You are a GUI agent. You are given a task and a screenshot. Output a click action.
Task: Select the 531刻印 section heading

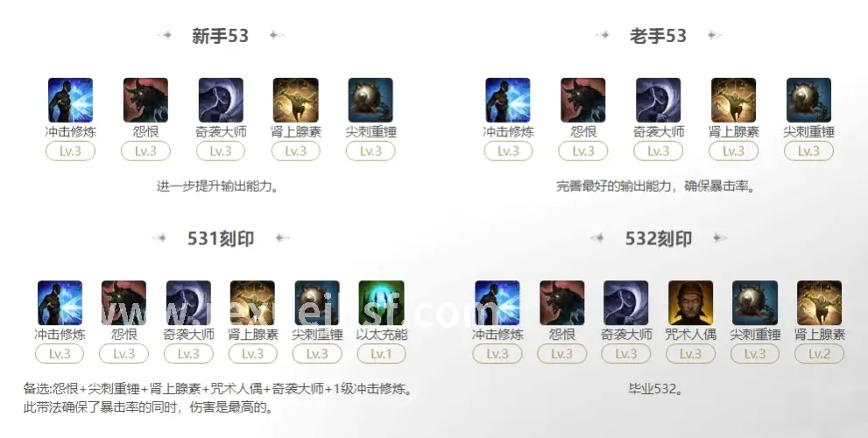point(221,238)
